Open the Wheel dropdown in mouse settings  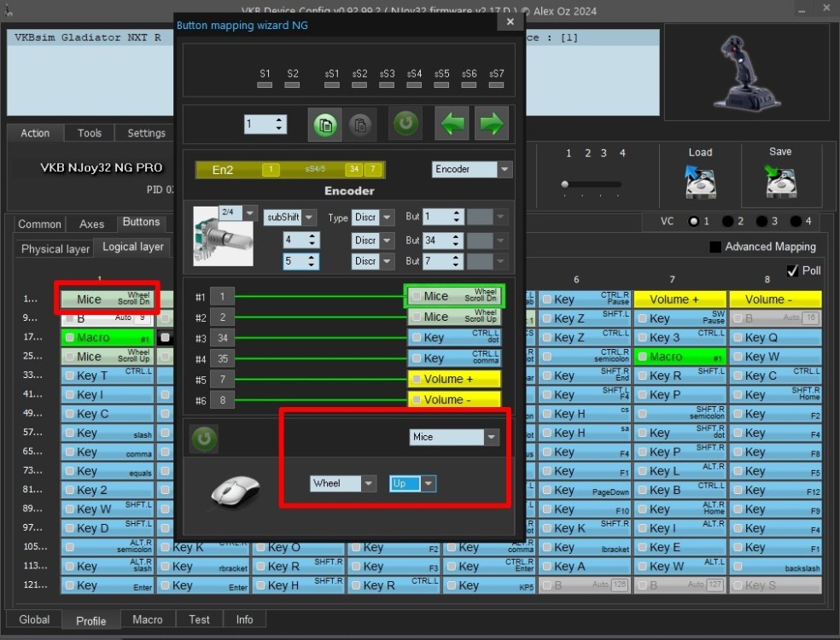pos(368,483)
